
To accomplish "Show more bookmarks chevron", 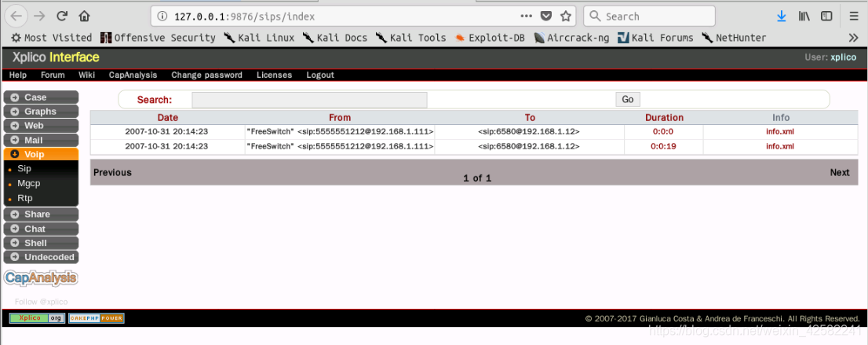I will point(853,38).
